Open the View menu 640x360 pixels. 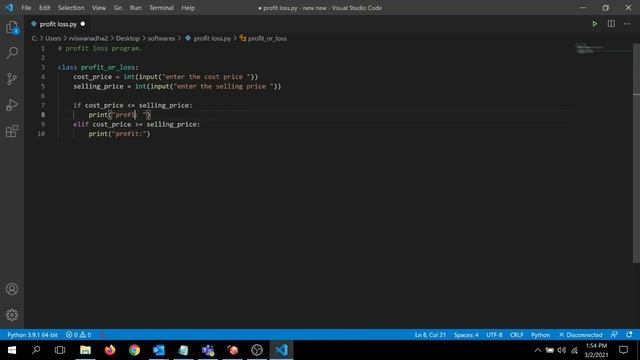[x=99, y=8]
